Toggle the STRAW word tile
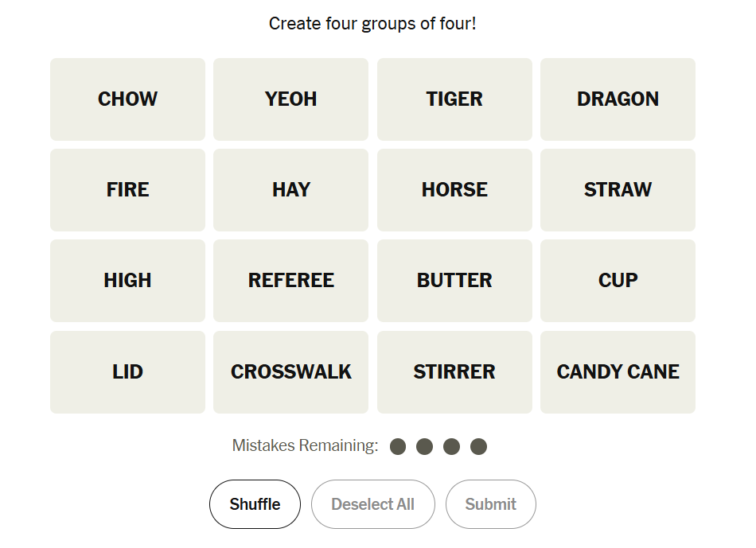756x548 pixels. coord(618,190)
